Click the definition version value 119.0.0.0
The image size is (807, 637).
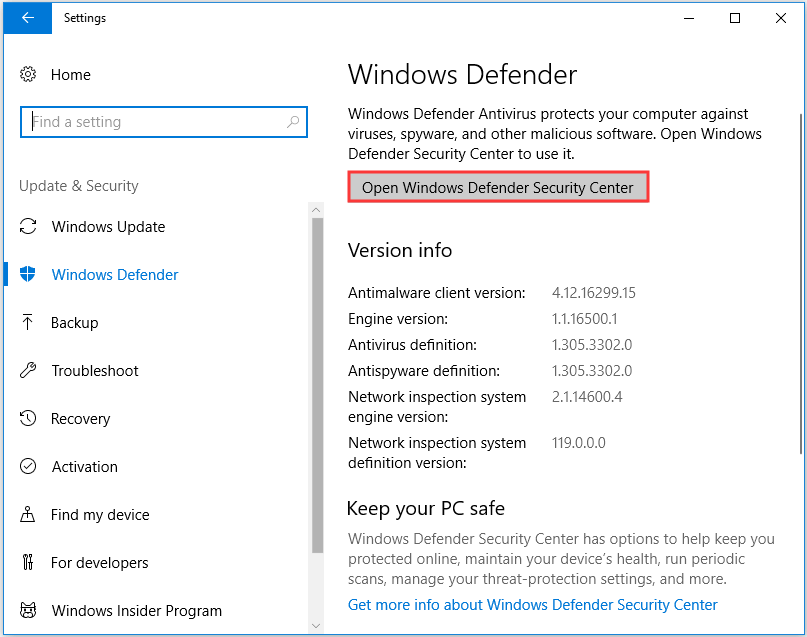pyautogui.click(x=578, y=443)
